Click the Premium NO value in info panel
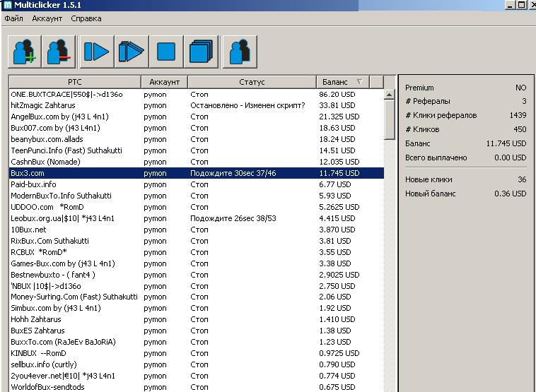The height and width of the screenshot is (392, 536). pyautogui.click(x=520, y=88)
